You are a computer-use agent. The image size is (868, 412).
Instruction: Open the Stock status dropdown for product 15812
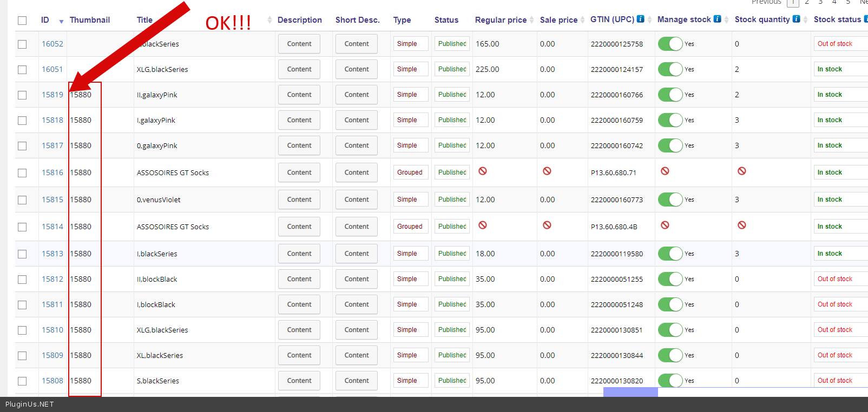pyautogui.click(x=840, y=279)
